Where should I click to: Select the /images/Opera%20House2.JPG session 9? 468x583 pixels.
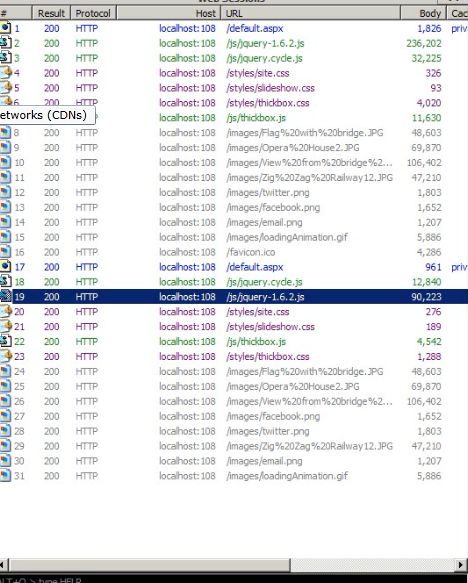(234, 148)
